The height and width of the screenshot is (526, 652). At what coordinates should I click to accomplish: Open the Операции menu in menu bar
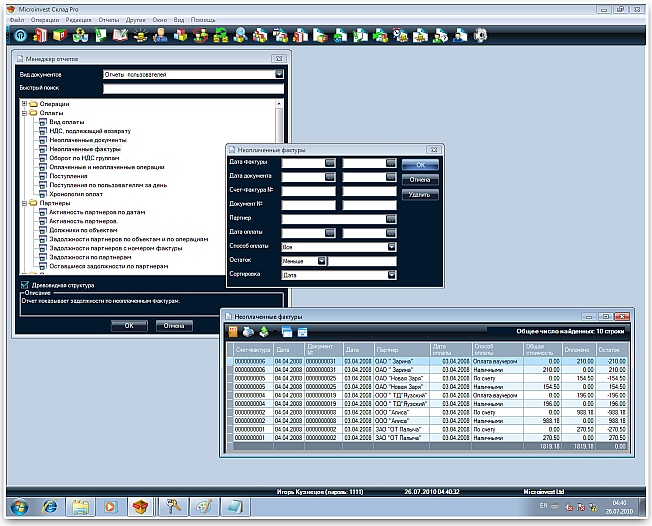coord(44,20)
